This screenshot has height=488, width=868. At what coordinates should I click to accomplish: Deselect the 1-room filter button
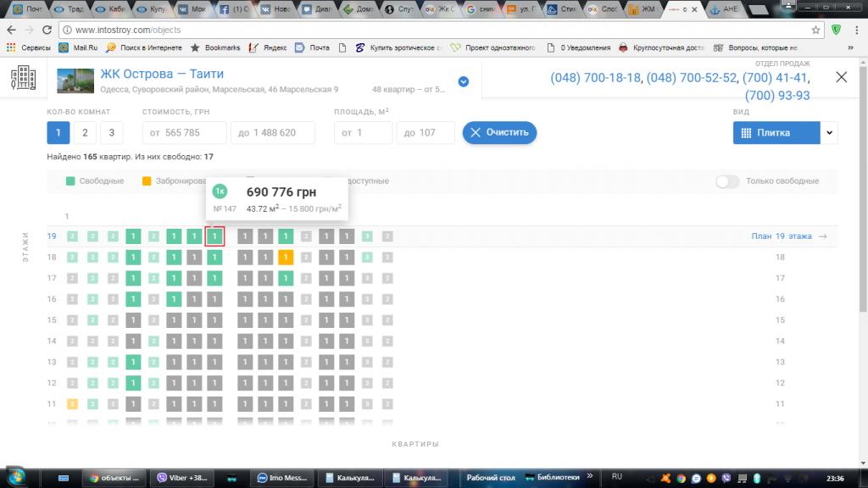(x=58, y=133)
